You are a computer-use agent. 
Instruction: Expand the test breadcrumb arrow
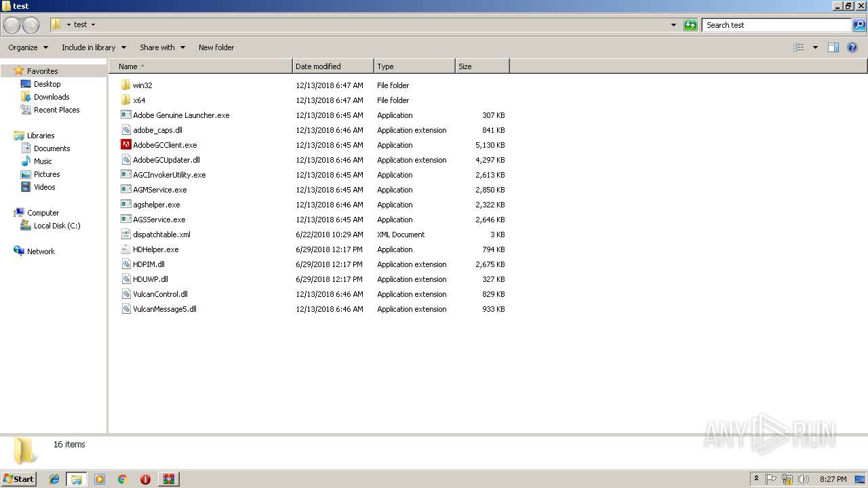pyautogui.click(x=93, y=25)
